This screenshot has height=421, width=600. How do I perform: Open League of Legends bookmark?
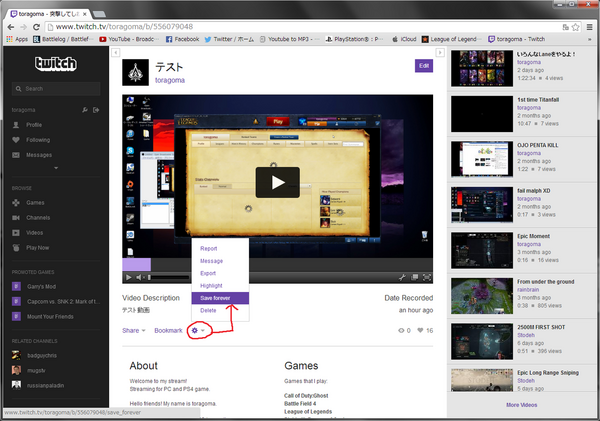(x=450, y=39)
